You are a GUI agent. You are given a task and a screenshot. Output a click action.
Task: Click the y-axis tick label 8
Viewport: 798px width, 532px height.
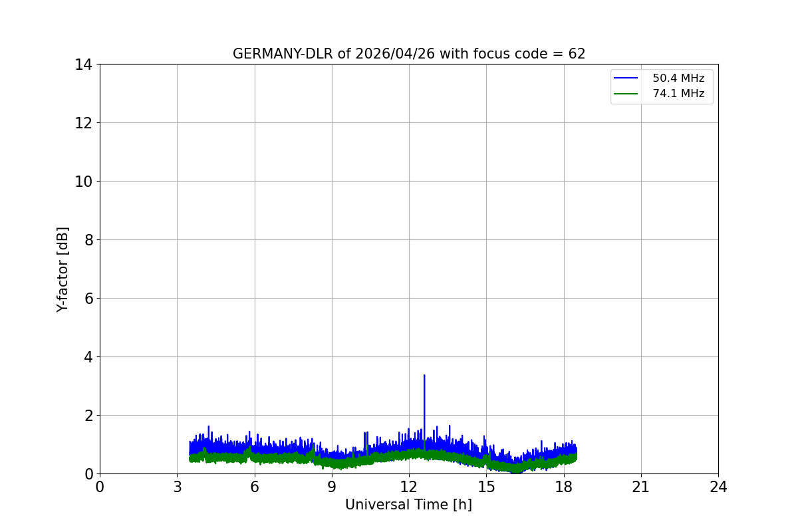pyautogui.click(x=88, y=240)
